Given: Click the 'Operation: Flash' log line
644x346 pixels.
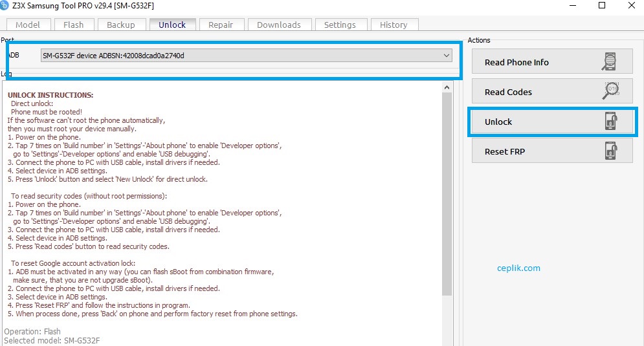Looking at the screenshot, I should [x=32, y=331].
